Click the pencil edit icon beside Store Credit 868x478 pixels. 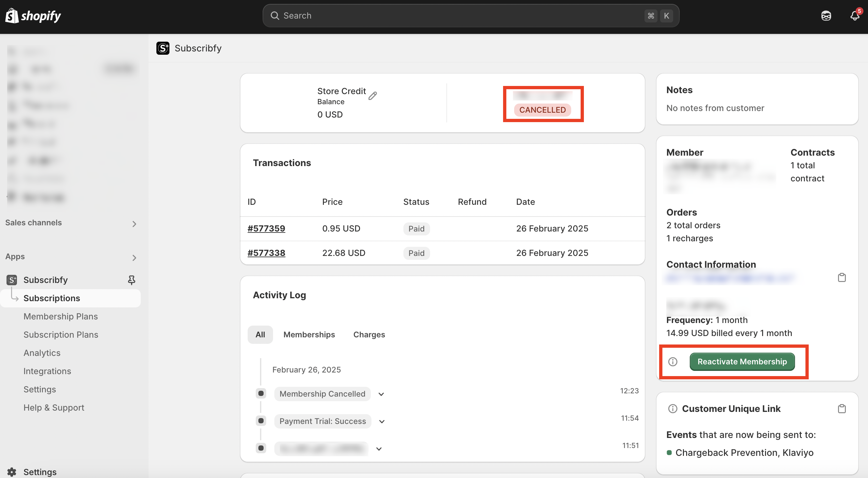(x=372, y=96)
